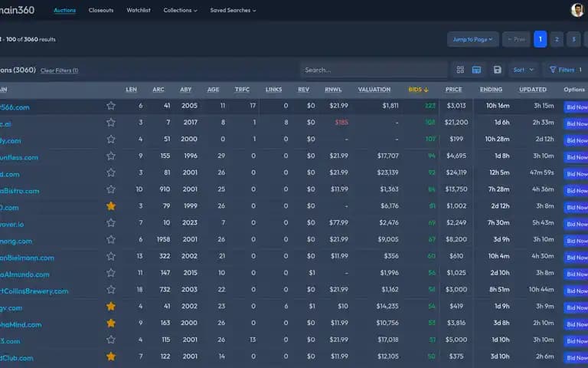Open the Countless.com domain link

[x=18, y=158]
